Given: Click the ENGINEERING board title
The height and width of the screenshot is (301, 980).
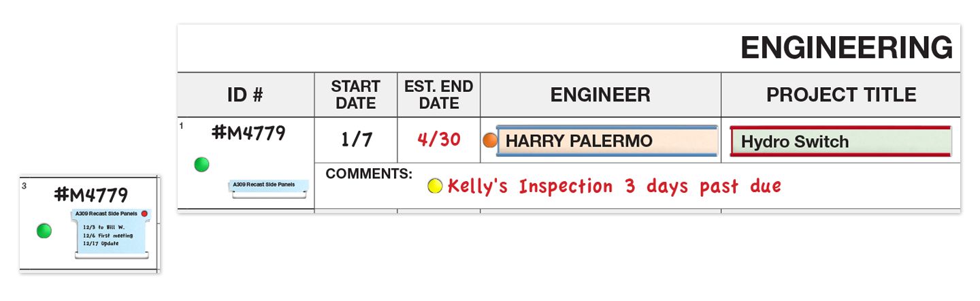Looking at the screenshot, I should [846, 48].
